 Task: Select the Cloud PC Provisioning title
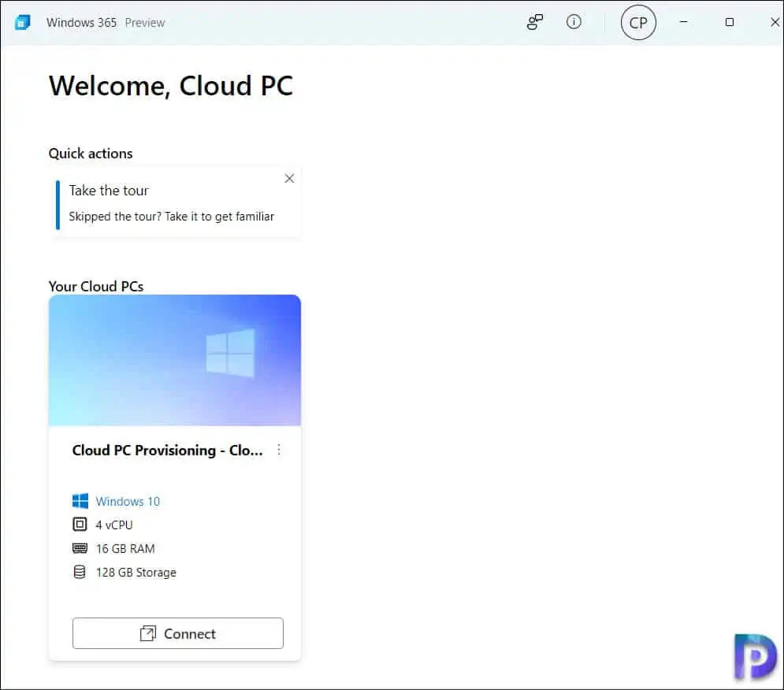(168, 451)
